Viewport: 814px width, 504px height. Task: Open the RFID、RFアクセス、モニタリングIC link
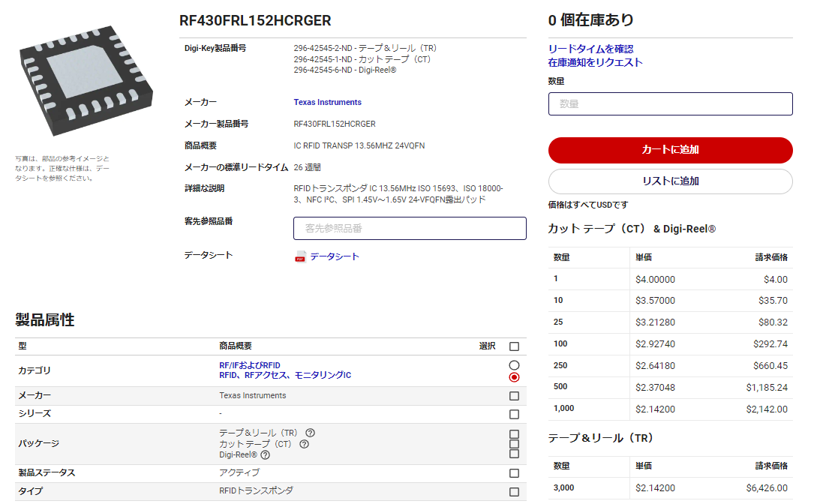pos(285,375)
